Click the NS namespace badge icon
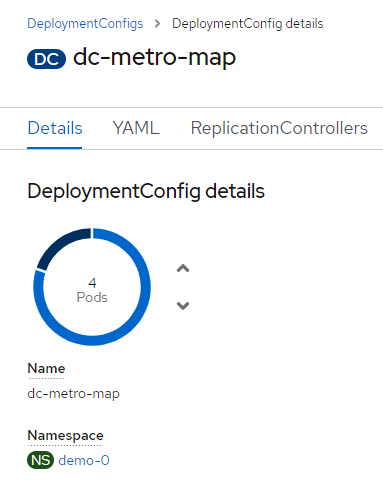The height and width of the screenshot is (488, 383). point(40,460)
